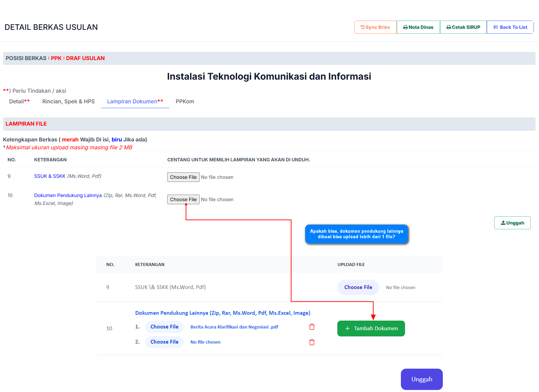
Task: Choose file for top Dokumen Pendukung Lainnya row
Action: (183, 199)
